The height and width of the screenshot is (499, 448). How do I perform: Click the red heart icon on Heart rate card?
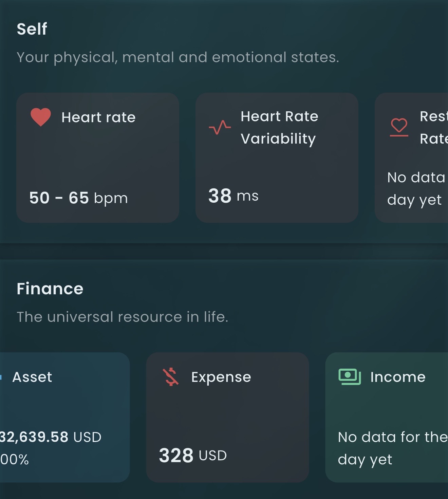[x=41, y=117]
